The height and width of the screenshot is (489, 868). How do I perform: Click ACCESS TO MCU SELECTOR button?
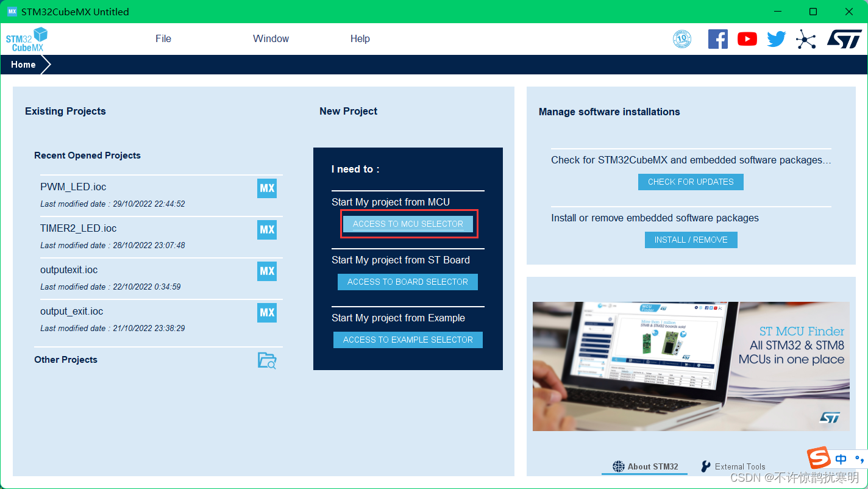coord(408,224)
